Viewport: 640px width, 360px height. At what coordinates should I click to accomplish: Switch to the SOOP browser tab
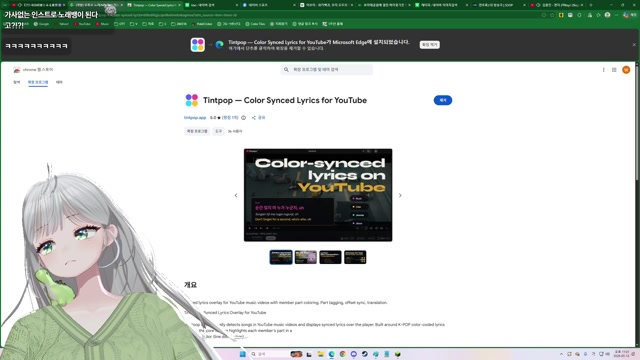tap(499, 5)
